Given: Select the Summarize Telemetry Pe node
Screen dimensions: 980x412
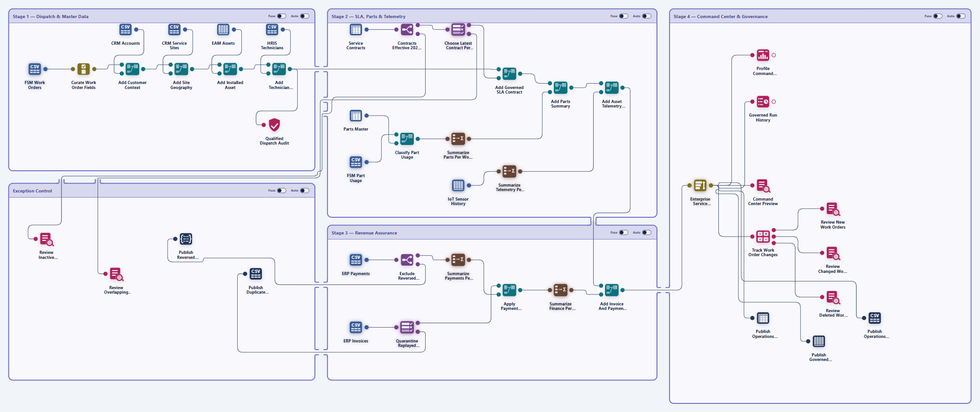Looking at the screenshot, I should pos(509,172).
